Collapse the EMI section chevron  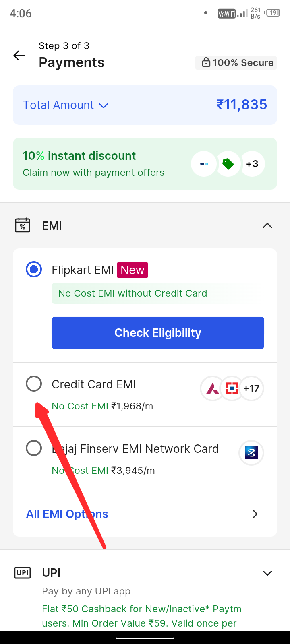pyautogui.click(x=267, y=225)
